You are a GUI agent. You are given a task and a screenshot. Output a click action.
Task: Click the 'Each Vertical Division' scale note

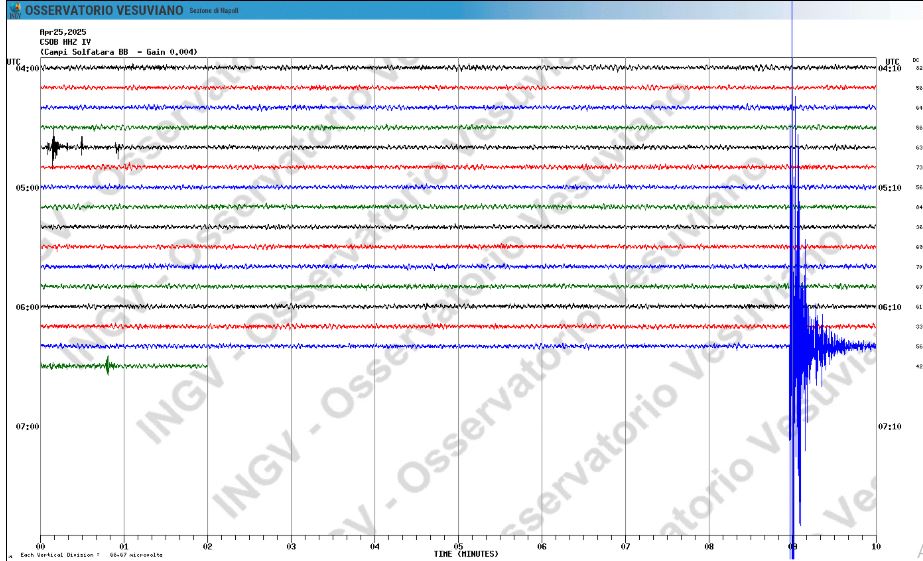(x=91, y=555)
